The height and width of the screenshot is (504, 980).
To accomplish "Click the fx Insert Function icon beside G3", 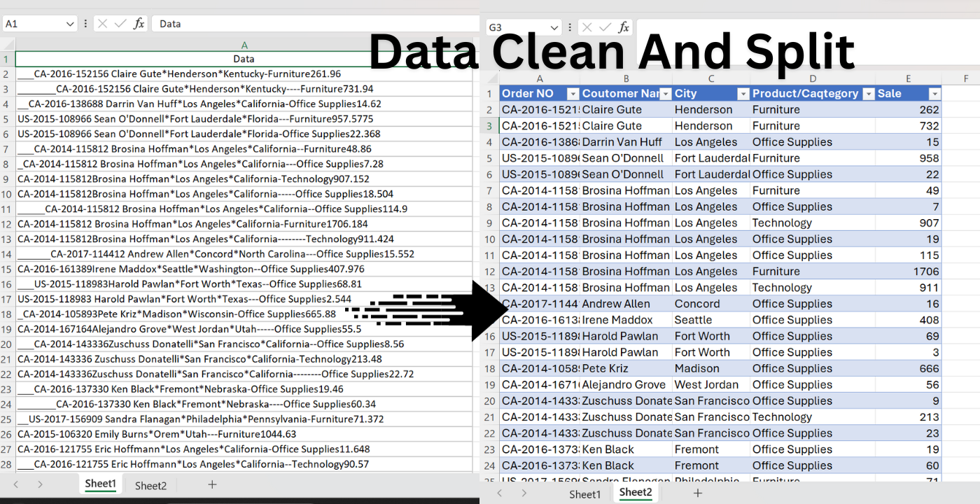I will pyautogui.click(x=624, y=28).
